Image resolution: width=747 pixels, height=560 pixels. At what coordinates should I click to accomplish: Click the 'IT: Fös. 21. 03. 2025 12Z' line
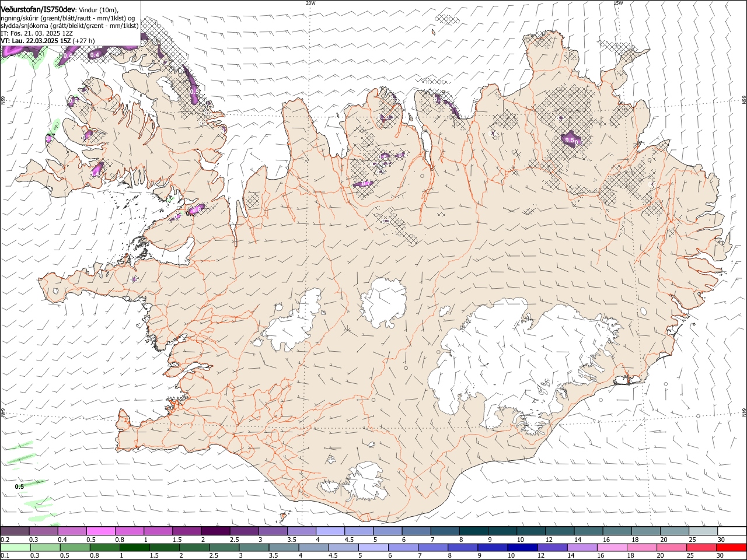(37, 33)
